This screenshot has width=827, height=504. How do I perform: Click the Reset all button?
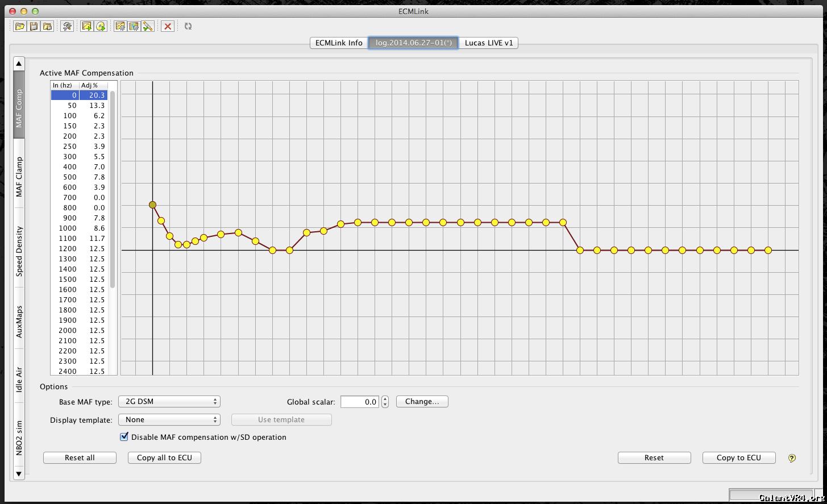80,458
